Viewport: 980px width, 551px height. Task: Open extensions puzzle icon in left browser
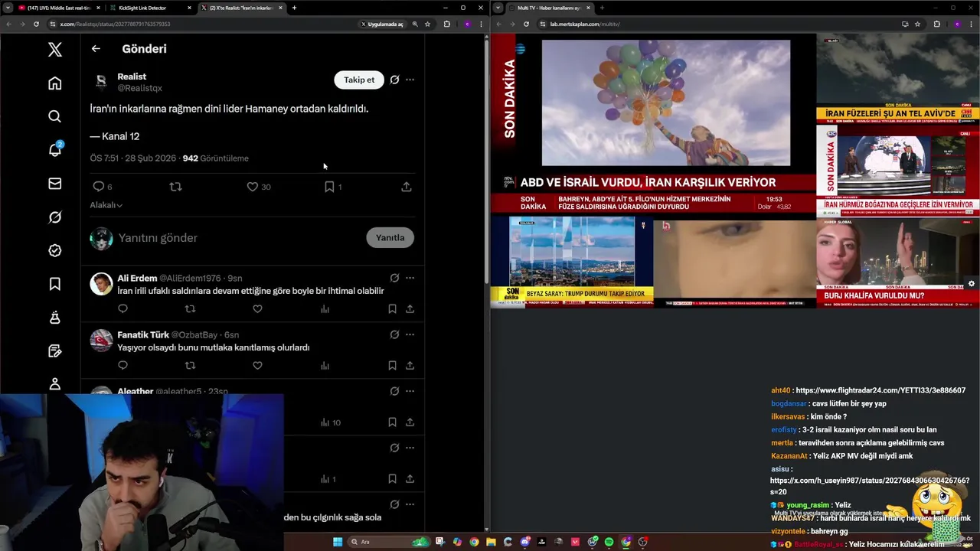(447, 24)
